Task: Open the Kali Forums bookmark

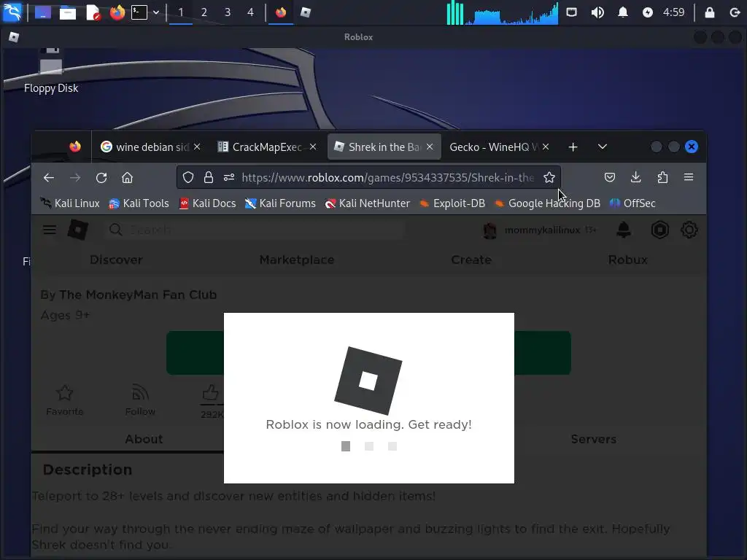Action: 280,203
